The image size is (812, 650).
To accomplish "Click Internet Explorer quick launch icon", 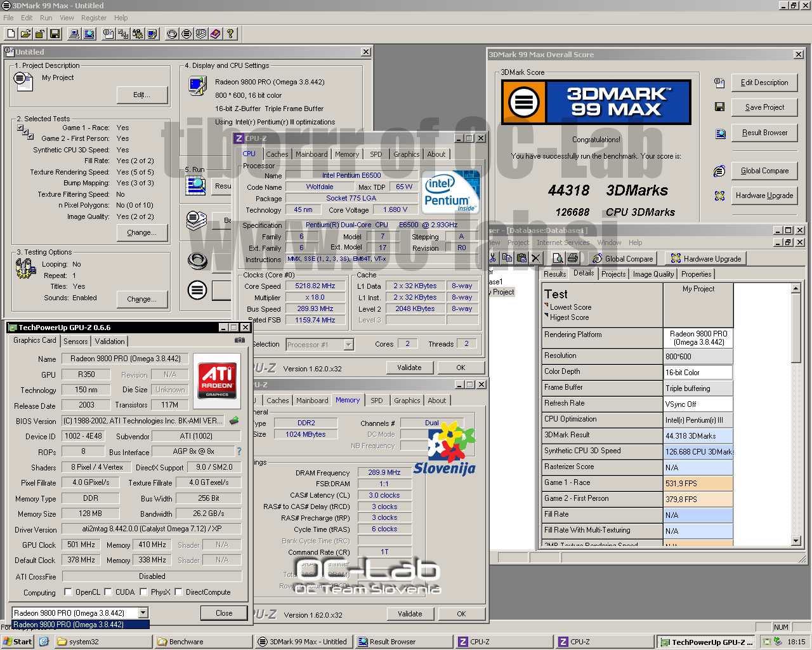I will pyautogui.click(x=44, y=642).
